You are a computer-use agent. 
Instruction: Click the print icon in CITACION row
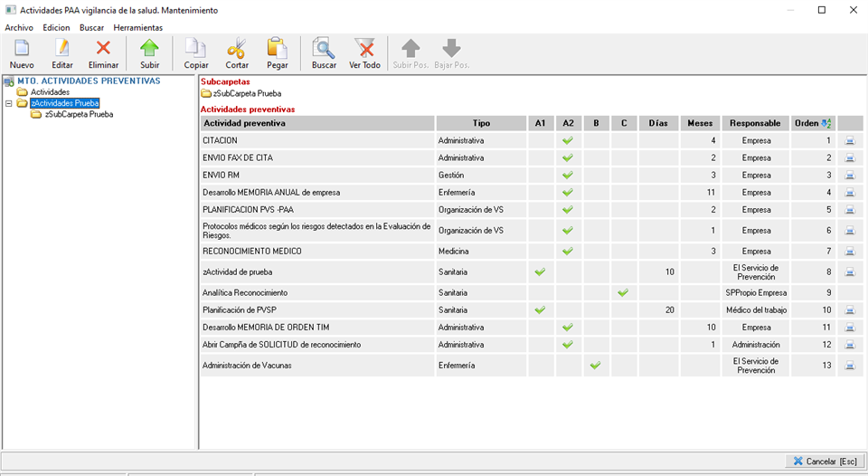pos(850,141)
